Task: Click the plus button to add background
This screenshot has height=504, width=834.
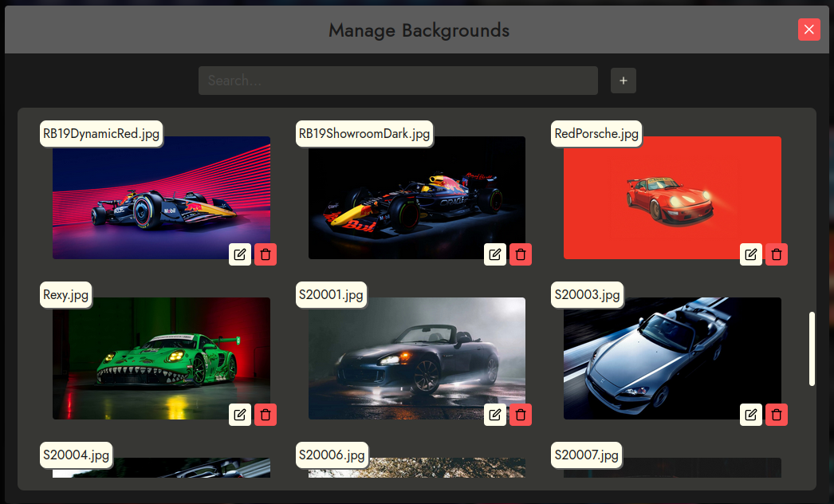Action: 624,81
